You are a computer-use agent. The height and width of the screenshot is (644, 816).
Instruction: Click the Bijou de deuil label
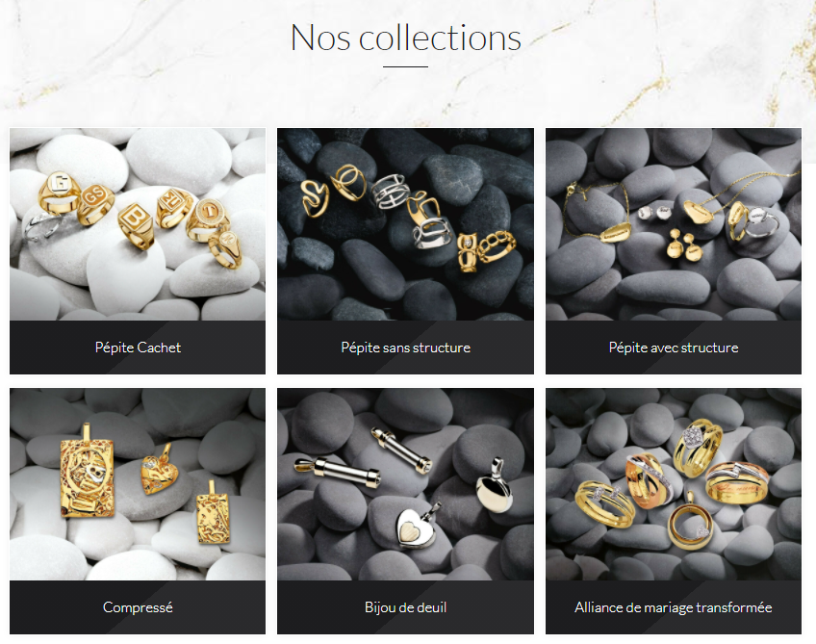[405, 607]
